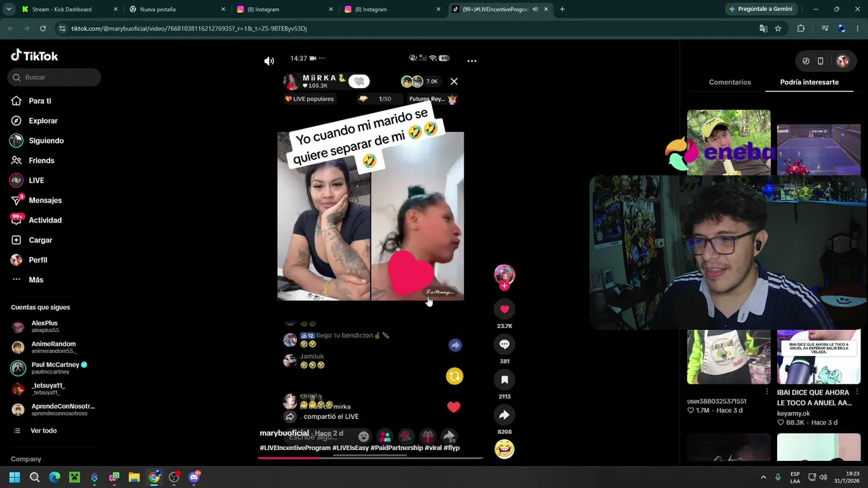Image resolution: width=868 pixels, height=488 pixels.
Task: Save the video with the bookmark icon
Action: click(x=505, y=380)
